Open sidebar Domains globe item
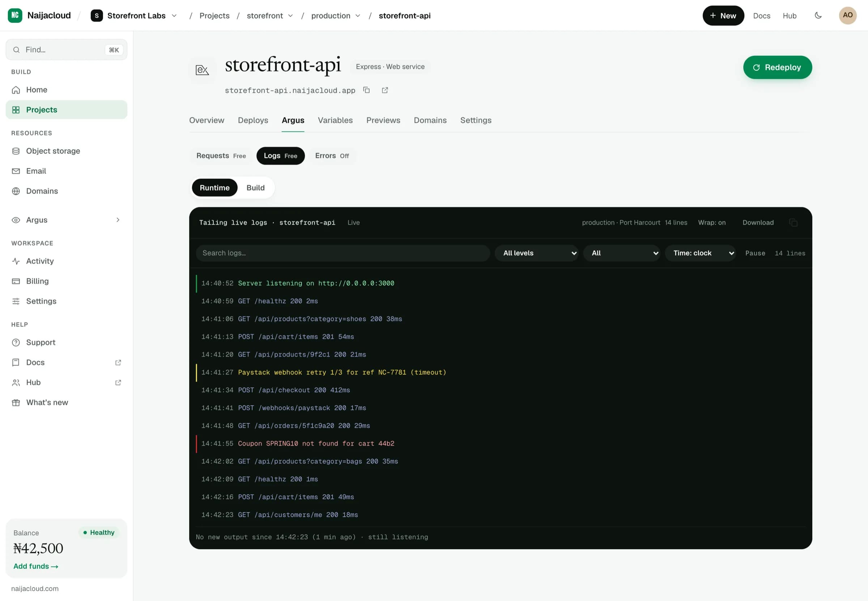The image size is (868, 601). click(x=67, y=191)
